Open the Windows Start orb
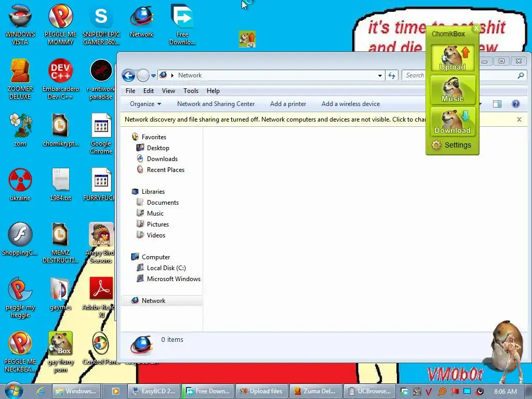This screenshot has width=532, height=399. [x=13, y=391]
